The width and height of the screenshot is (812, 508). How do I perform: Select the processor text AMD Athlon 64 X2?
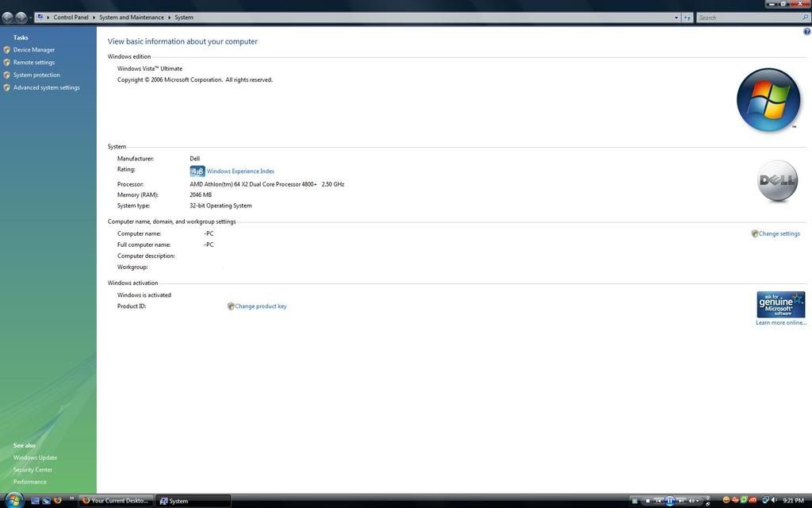pos(266,184)
